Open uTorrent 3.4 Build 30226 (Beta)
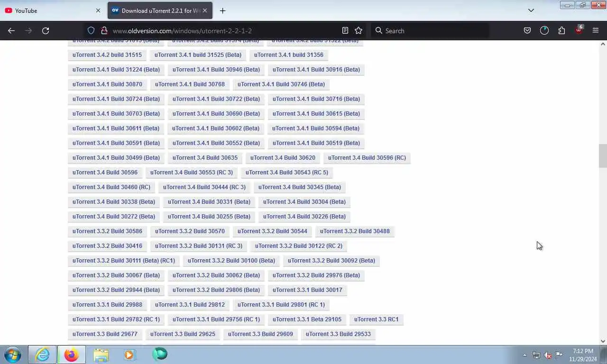The height and width of the screenshot is (364, 607). [304, 217]
